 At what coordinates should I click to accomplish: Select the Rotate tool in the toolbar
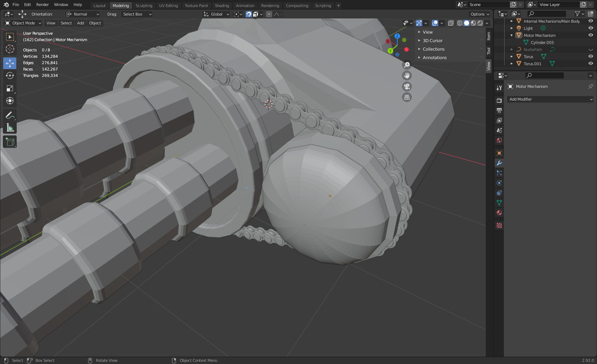[10, 75]
